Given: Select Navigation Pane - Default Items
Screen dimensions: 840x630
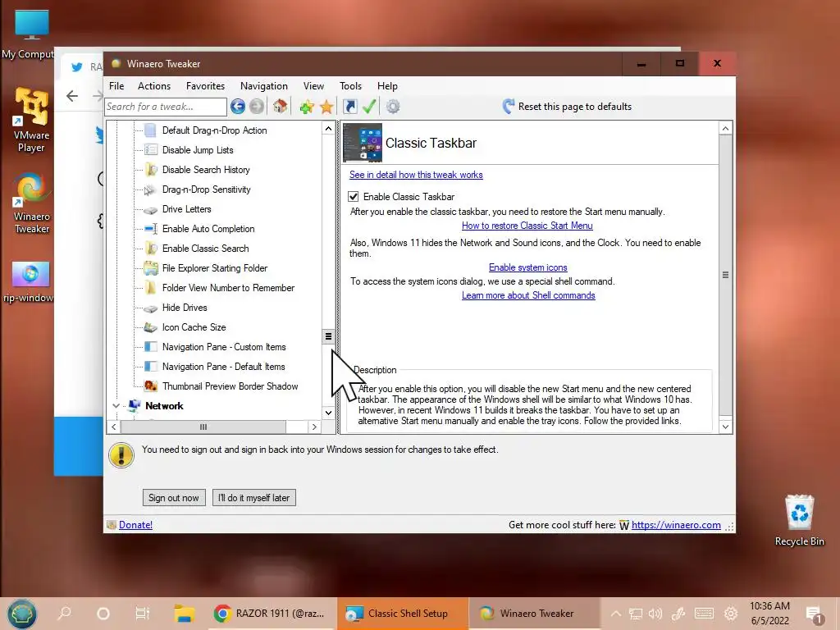Looking at the screenshot, I should [x=223, y=367].
